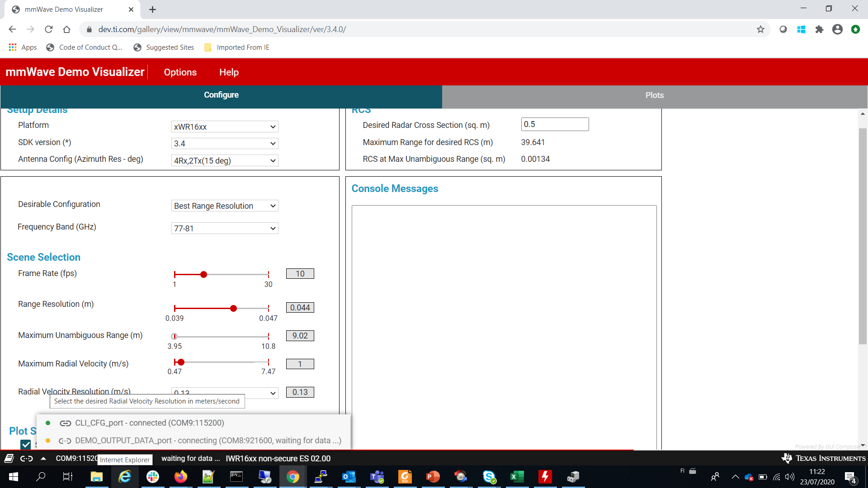Open the Chrome extensions puzzle icon

pyautogui.click(x=819, y=29)
